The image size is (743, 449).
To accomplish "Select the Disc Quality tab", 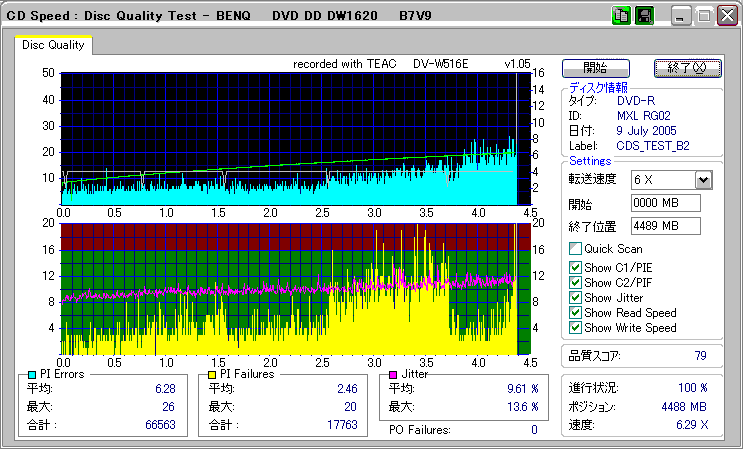I will (53, 45).
